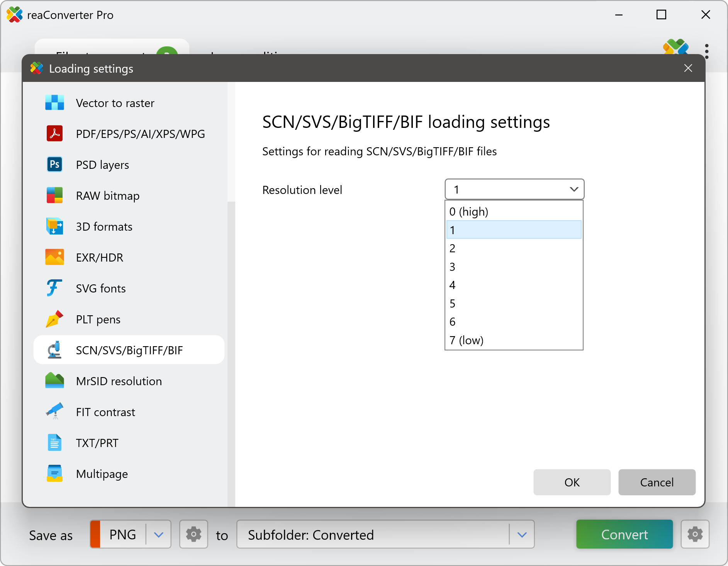The height and width of the screenshot is (566, 728).
Task: Click the RAW bitmap colored squares icon
Action: click(54, 195)
